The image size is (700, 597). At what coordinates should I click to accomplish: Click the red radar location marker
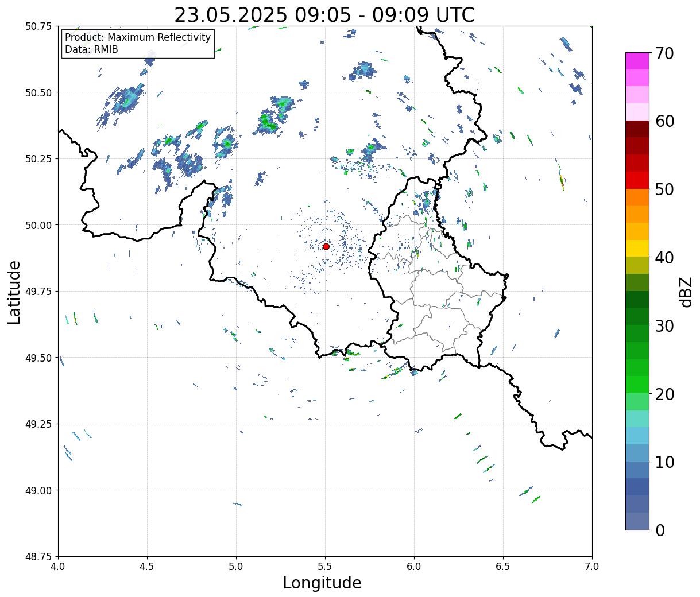click(x=326, y=246)
